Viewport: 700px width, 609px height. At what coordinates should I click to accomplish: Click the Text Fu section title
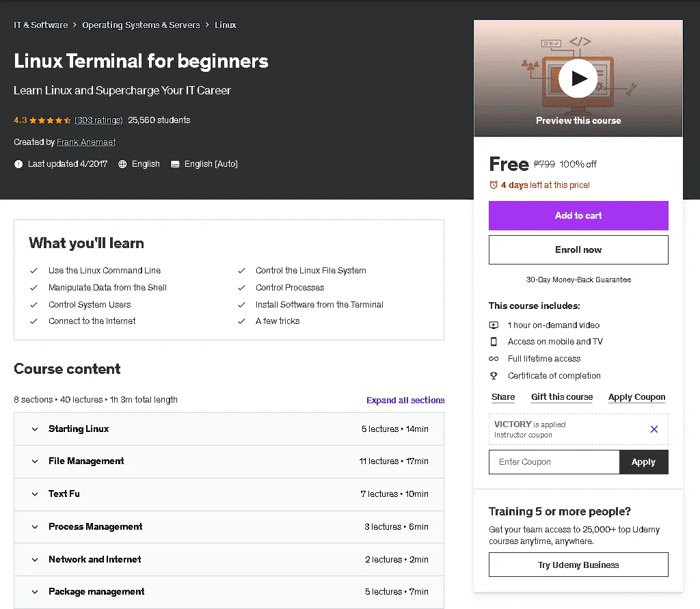(x=64, y=493)
